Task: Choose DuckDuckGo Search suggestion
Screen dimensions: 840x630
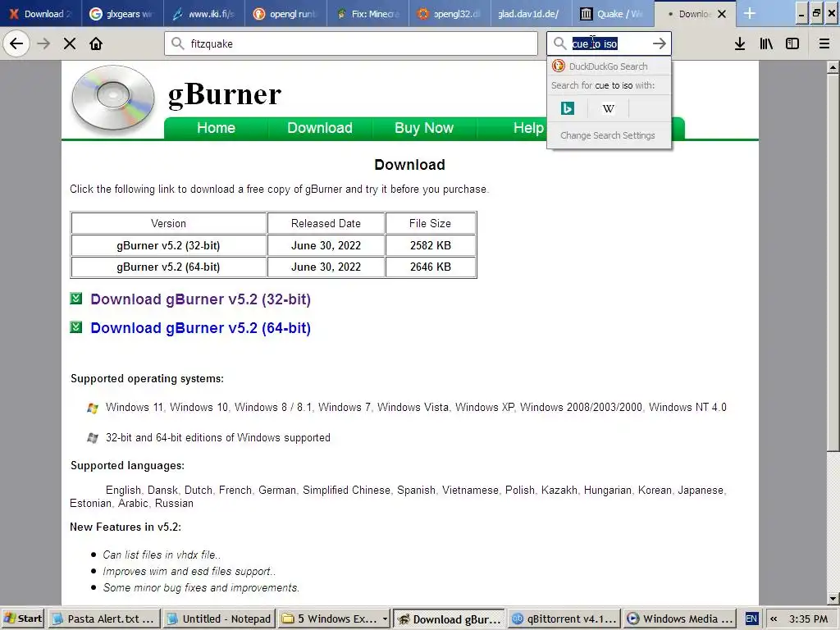Action: pyautogui.click(x=609, y=66)
